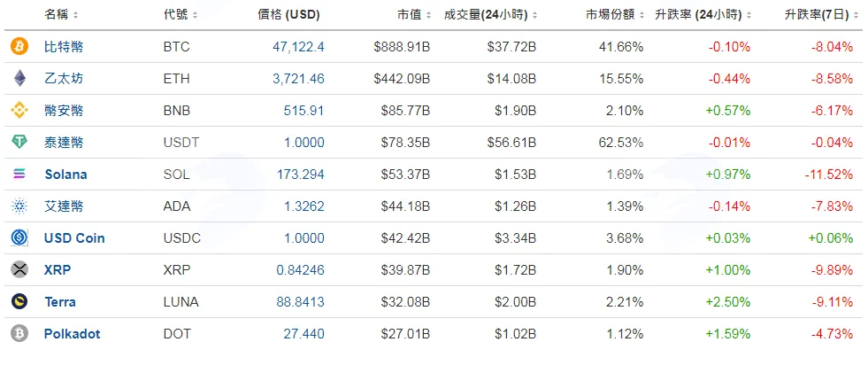Screen dimensions: 868x373
Task: Open the Polkadot coin link
Action: click(x=72, y=334)
